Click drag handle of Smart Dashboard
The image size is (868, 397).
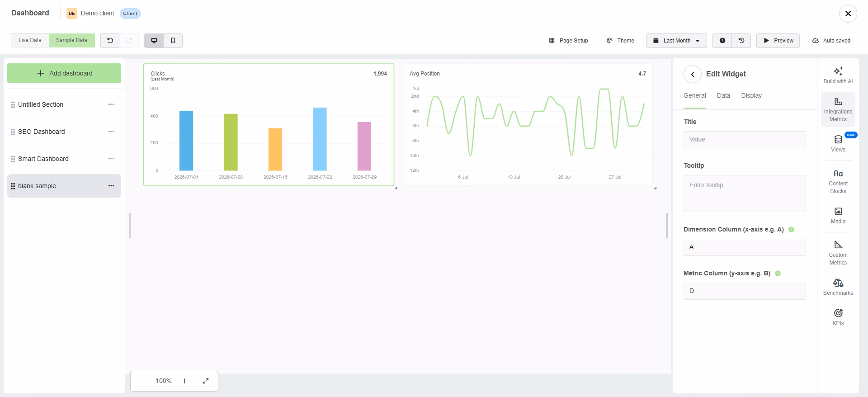13,159
